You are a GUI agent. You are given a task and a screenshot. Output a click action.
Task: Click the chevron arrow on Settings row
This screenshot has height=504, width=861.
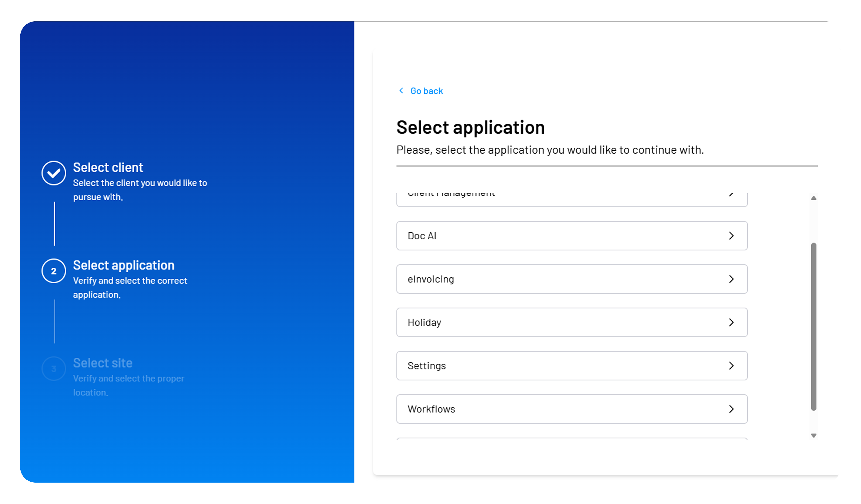(x=731, y=366)
